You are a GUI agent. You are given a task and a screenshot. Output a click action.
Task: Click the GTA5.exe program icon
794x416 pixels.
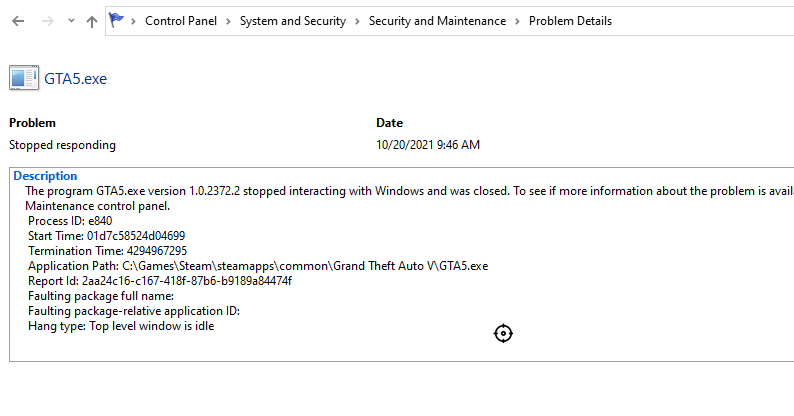click(23, 79)
